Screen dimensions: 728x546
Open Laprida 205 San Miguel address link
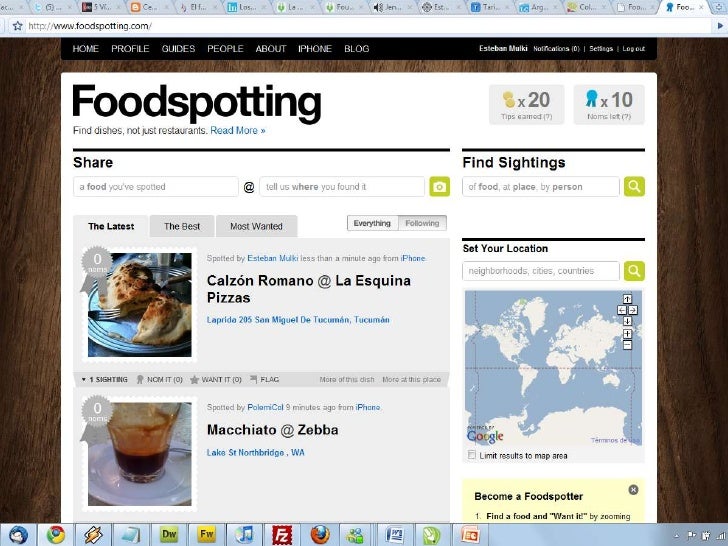(x=298, y=320)
